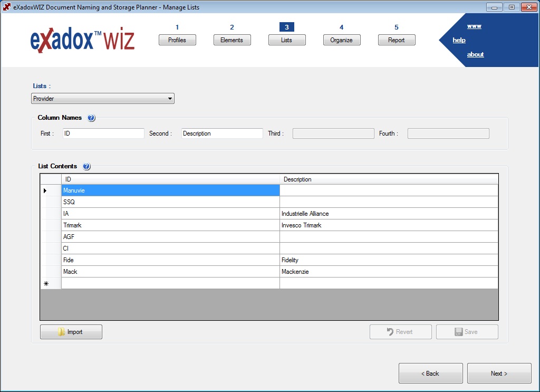Click the Second column name field
This screenshot has height=392, width=540.
point(222,134)
